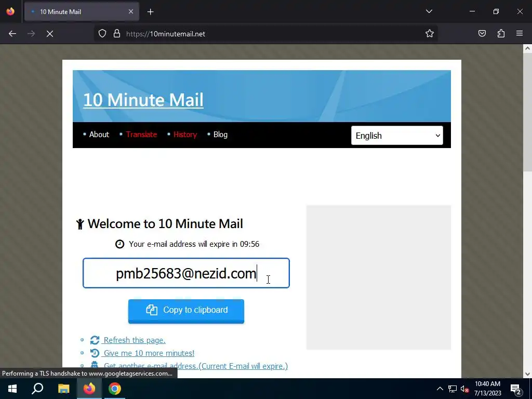Image resolution: width=532 pixels, height=399 pixels.
Task: Click the refresh arrows icon beside Refresh link
Action: click(95, 340)
